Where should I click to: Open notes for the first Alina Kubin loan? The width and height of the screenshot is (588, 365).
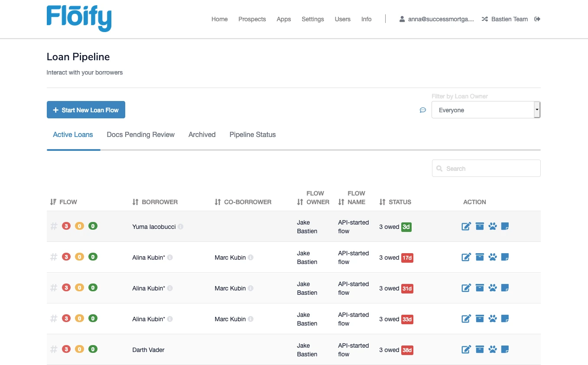click(x=505, y=257)
